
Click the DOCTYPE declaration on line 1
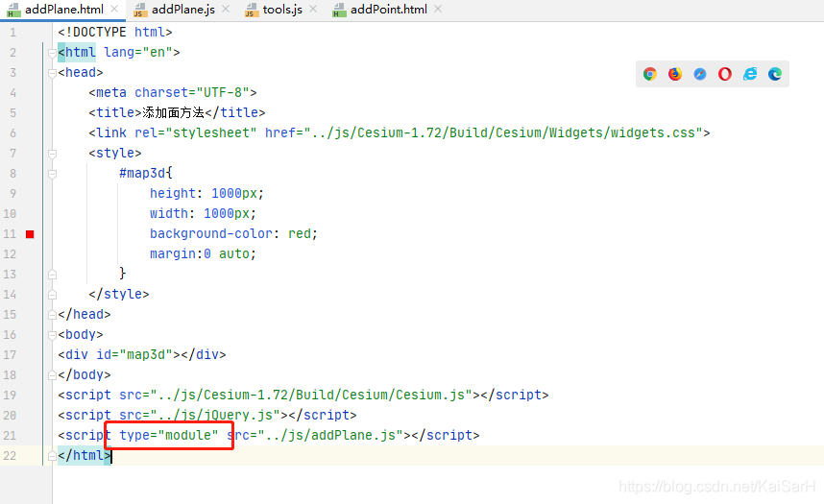(115, 32)
